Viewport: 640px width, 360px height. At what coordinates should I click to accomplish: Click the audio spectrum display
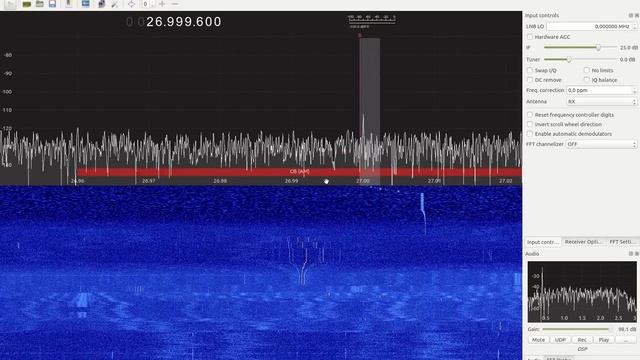pyautogui.click(x=582, y=292)
